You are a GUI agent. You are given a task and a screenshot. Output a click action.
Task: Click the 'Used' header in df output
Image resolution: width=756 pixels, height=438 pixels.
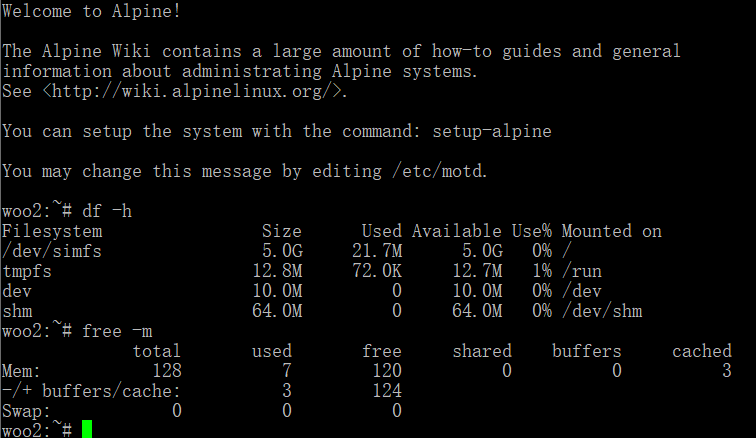(381, 232)
